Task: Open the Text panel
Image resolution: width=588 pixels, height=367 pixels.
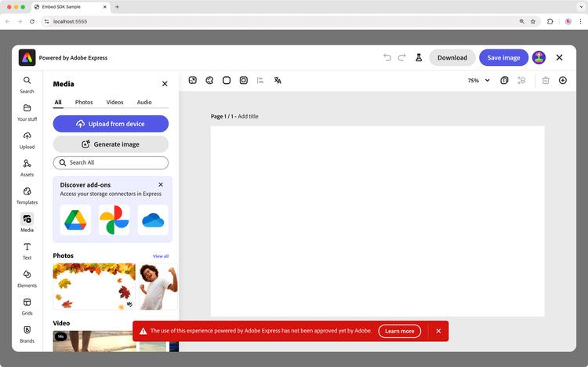Action: 27,252
